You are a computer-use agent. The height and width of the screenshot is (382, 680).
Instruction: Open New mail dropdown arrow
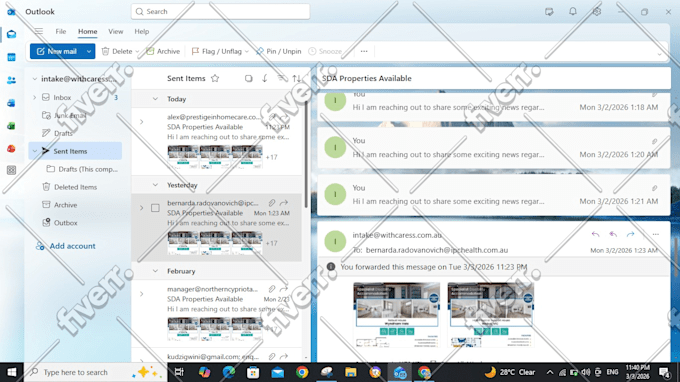pyautogui.click(x=89, y=51)
